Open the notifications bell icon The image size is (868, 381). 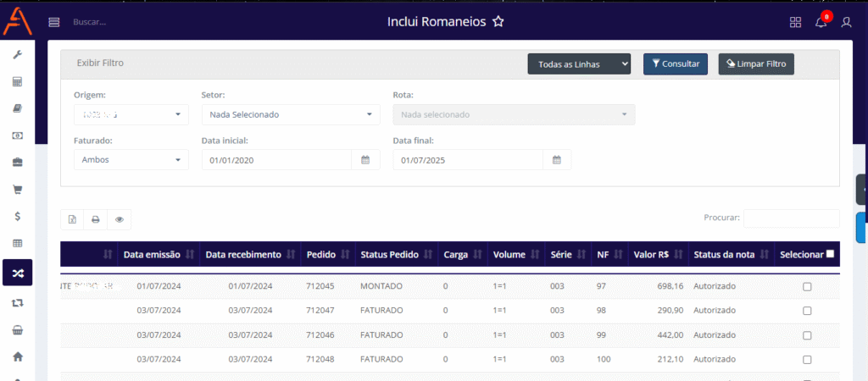821,22
